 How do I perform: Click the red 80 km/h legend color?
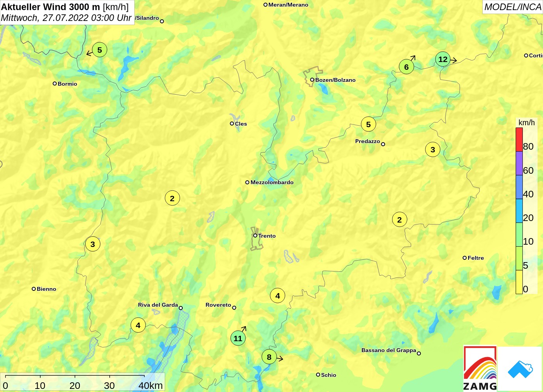coord(519,140)
